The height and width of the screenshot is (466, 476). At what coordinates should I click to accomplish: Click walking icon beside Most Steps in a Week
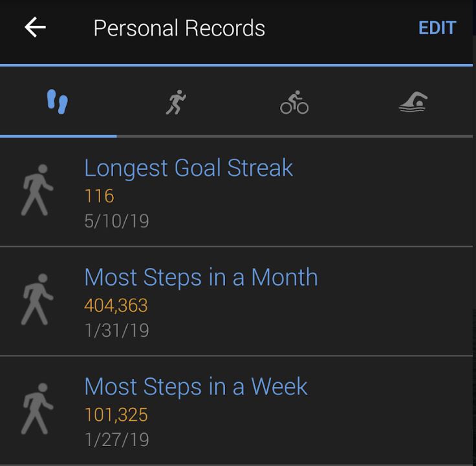[37, 408]
